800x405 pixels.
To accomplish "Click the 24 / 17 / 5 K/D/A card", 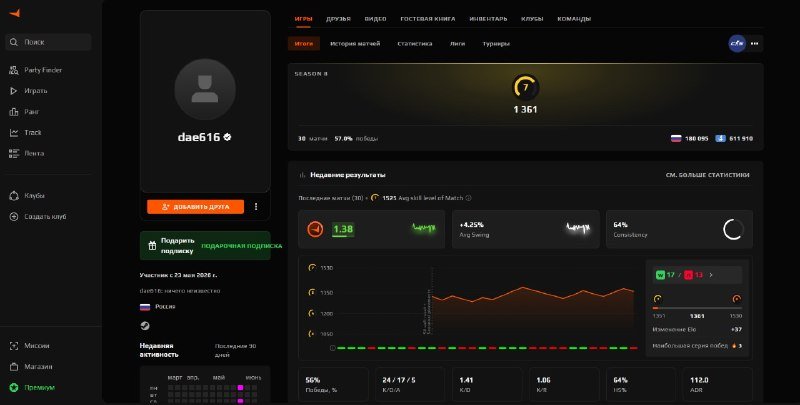I will (410, 385).
